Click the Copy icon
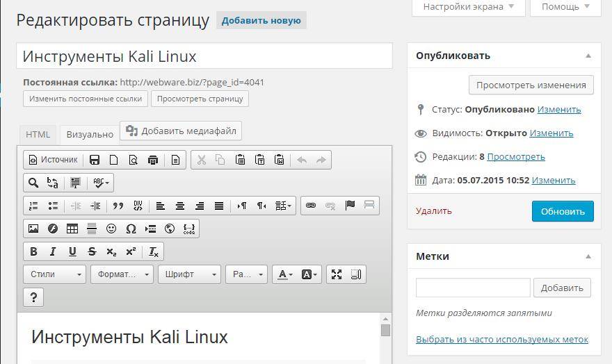 (x=220, y=160)
